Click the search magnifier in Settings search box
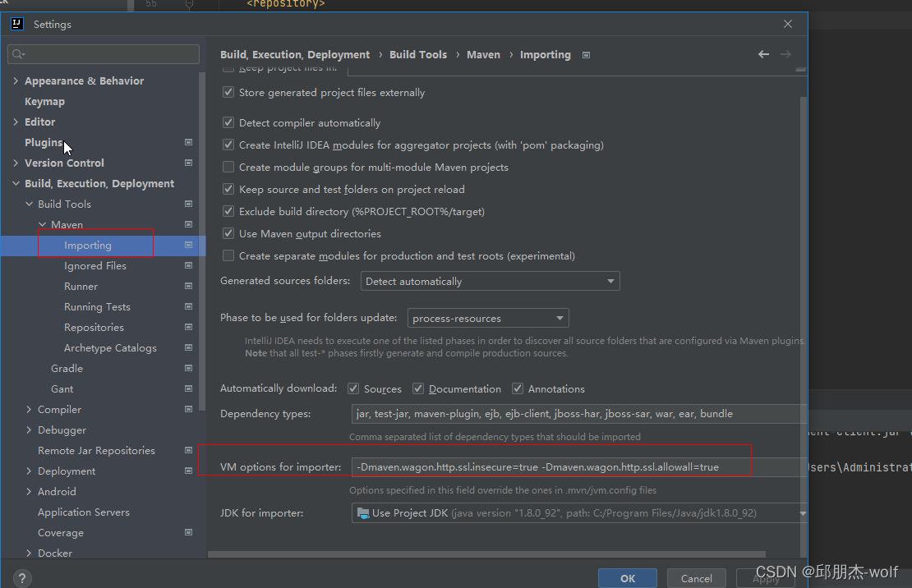The height and width of the screenshot is (588, 912). point(18,53)
